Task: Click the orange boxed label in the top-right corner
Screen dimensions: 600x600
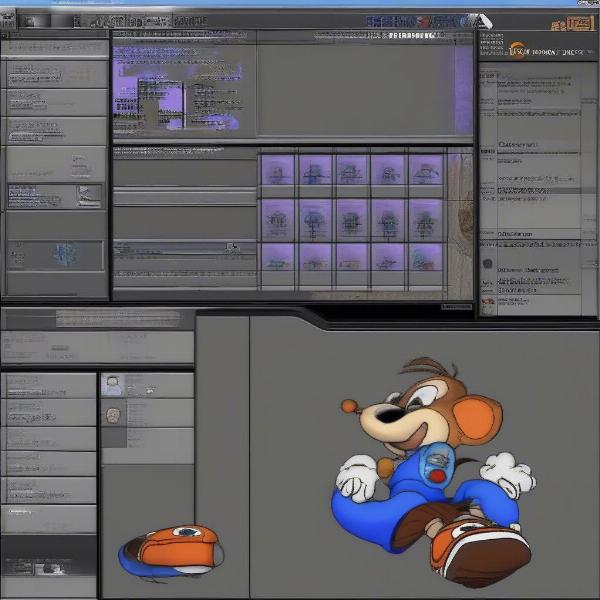Action: (580, 24)
